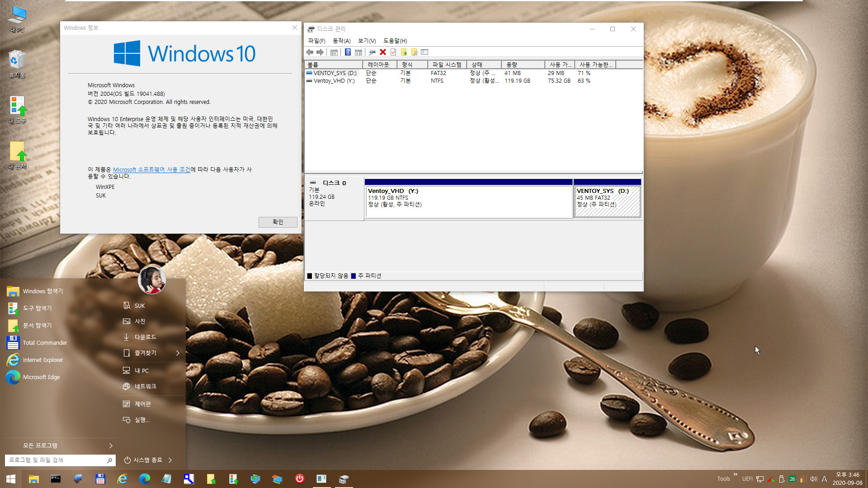Click the user avatar picture
The height and width of the screenshot is (488, 868).
152,280
